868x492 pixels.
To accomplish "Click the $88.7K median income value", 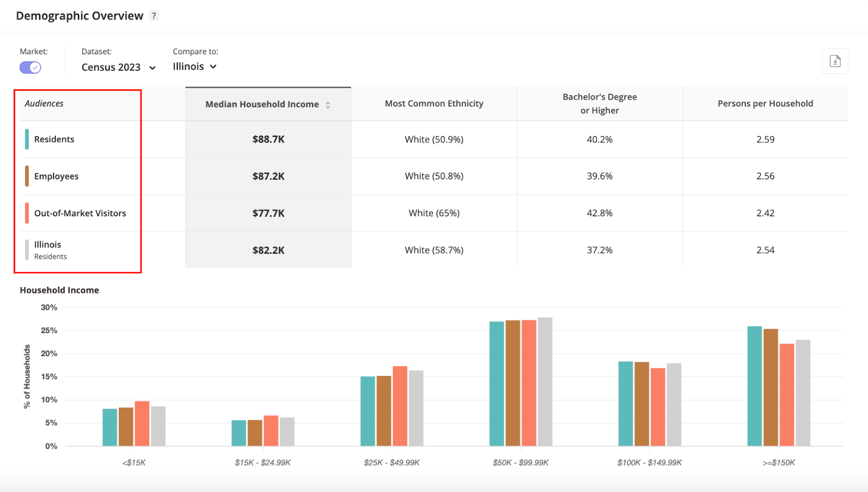I will [269, 140].
